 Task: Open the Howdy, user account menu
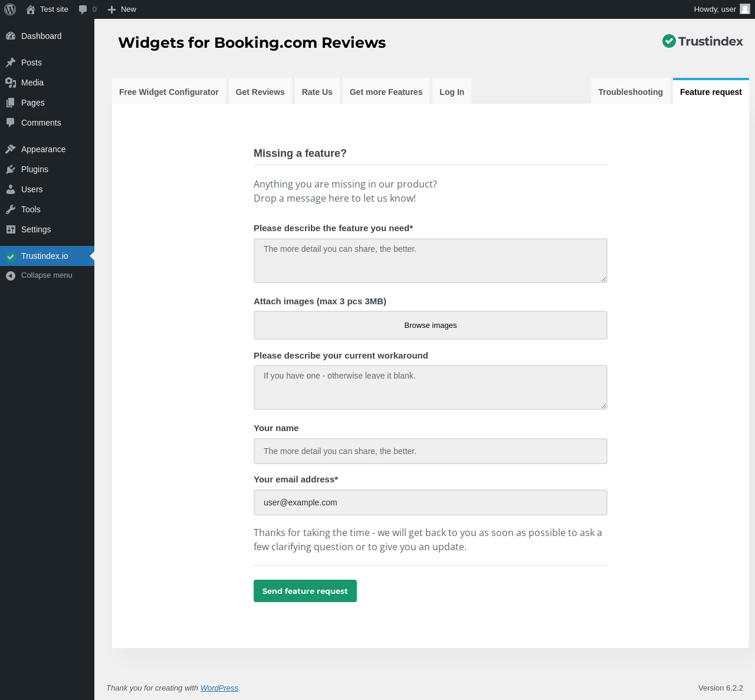721,9
